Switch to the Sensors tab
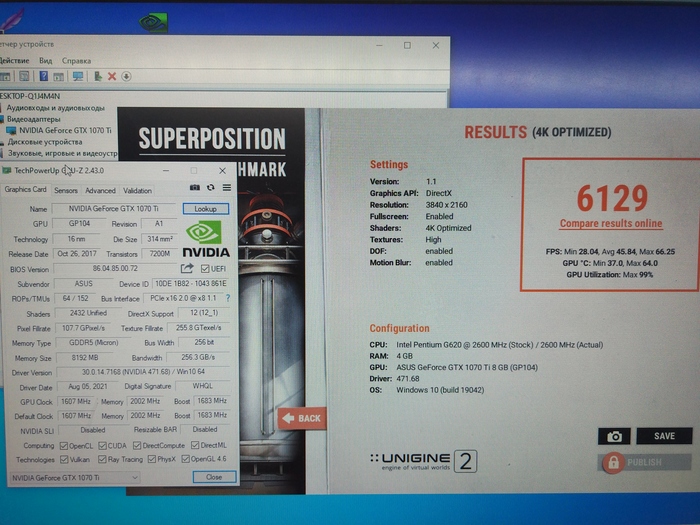 click(x=66, y=191)
